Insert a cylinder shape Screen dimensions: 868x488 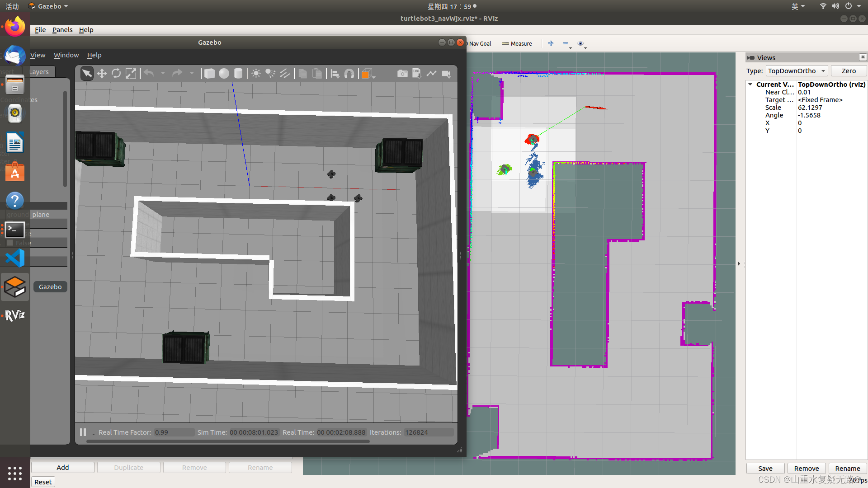238,74
